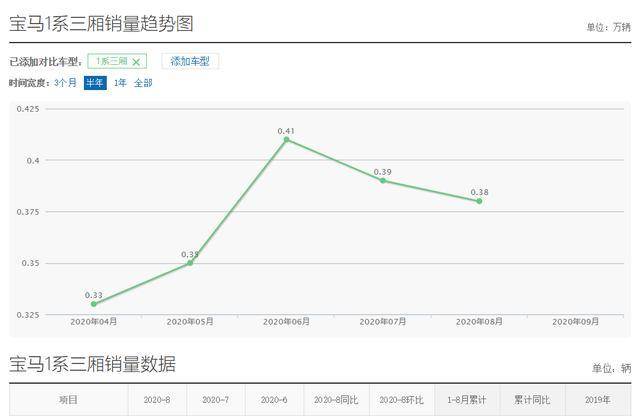Click the 0.33 data point for 2020年04月

94,304
